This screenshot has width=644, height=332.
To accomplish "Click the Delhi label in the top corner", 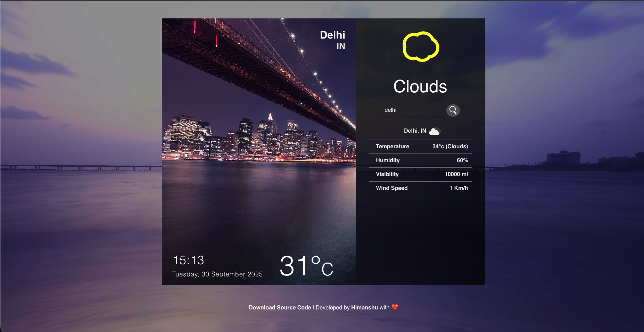I will tap(332, 35).
